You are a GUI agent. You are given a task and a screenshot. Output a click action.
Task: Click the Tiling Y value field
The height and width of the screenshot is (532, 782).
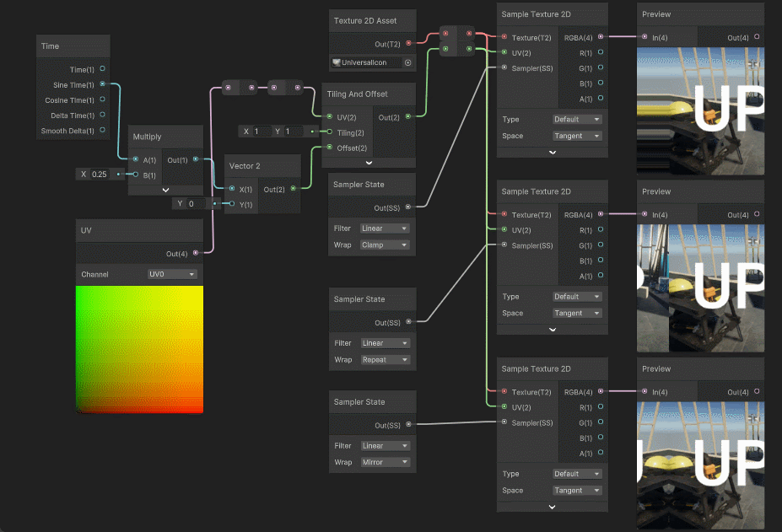click(295, 132)
